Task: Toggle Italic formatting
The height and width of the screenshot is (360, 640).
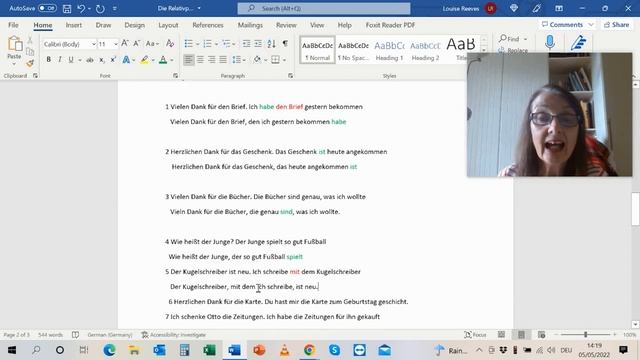Action: (x=60, y=60)
